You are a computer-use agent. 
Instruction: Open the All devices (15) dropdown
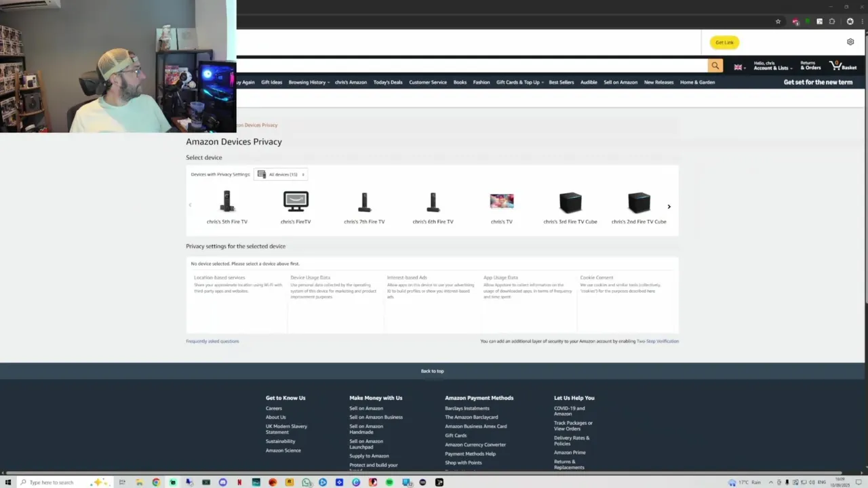281,174
